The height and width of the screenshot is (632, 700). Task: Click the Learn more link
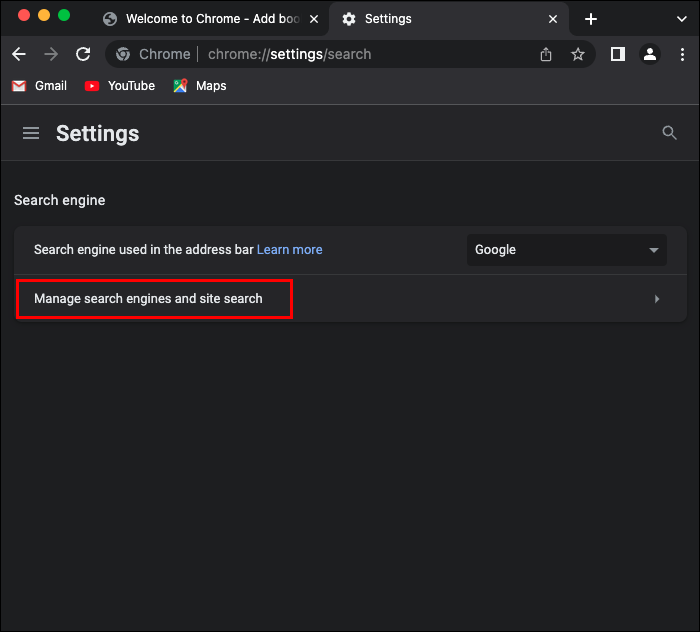289,250
